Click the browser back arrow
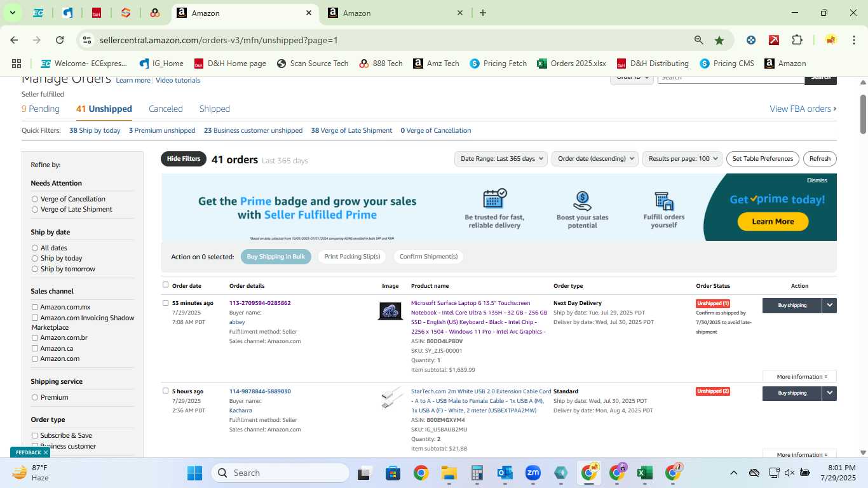Screen dimensions: 868x488 14,40
